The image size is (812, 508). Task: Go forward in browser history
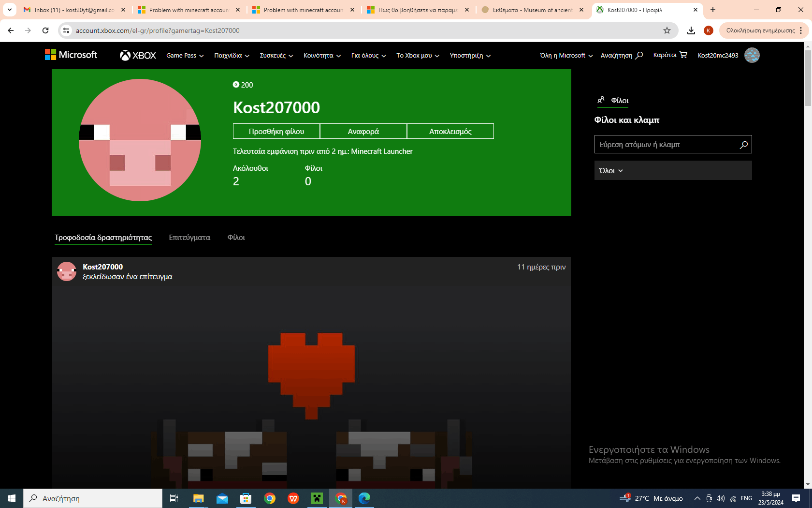point(28,30)
